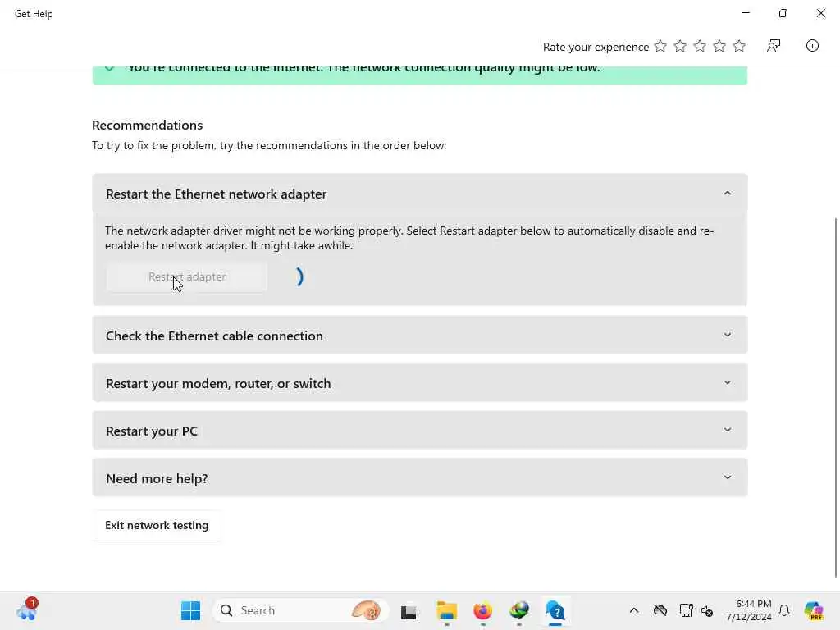Open File Explorer from the taskbar

pos(446,610)
